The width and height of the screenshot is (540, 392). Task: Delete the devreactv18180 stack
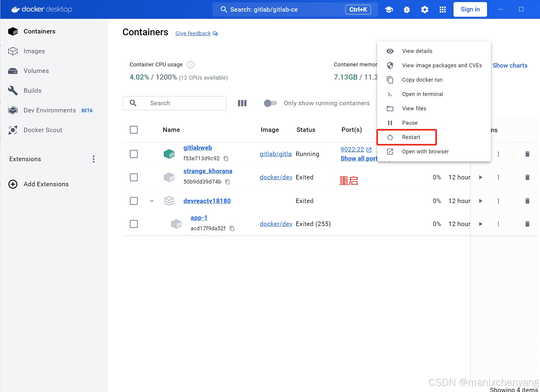point(527,201)
